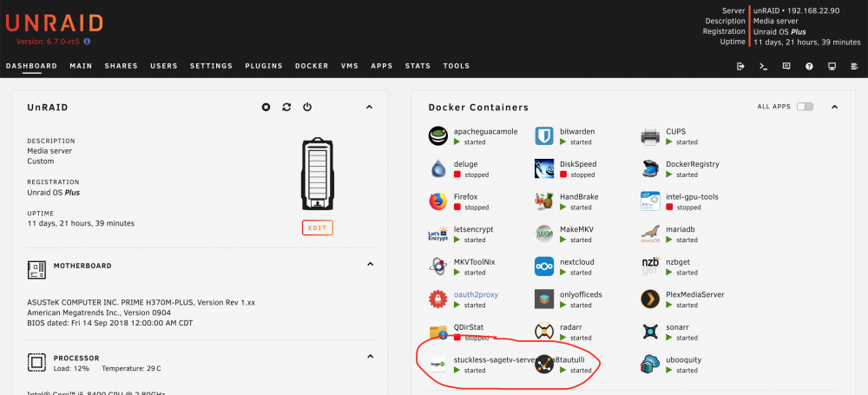
Task: Open the feedback icon in top bar
Action: click(786, 67)
